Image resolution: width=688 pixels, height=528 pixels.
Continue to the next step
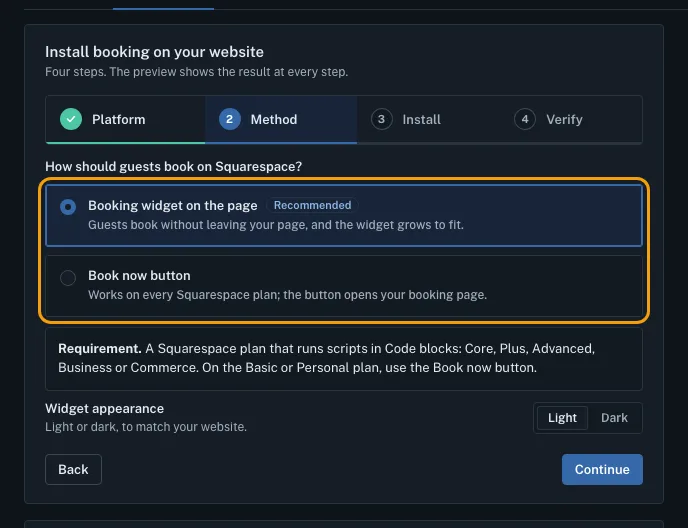pyautogui.click(x=602, y=469)
